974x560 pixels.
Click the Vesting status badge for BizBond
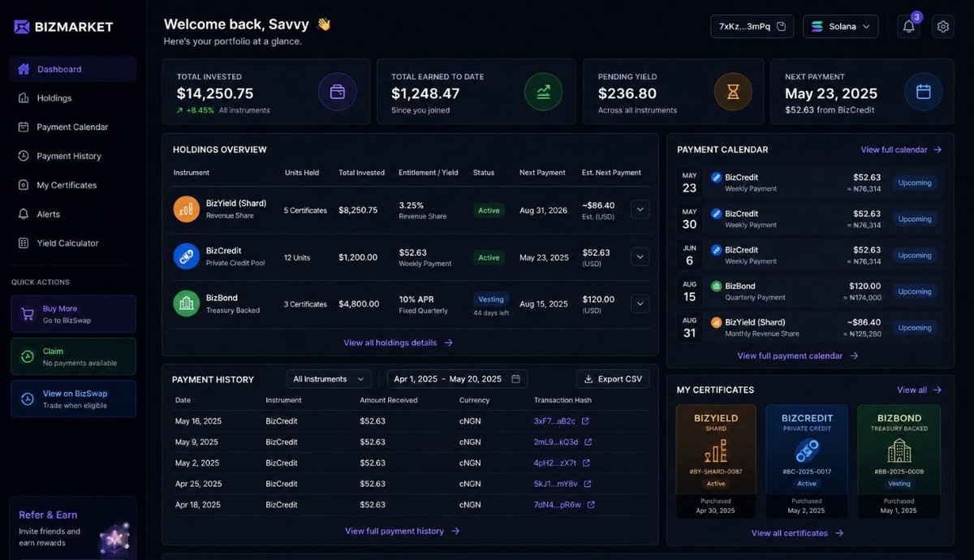491,299
